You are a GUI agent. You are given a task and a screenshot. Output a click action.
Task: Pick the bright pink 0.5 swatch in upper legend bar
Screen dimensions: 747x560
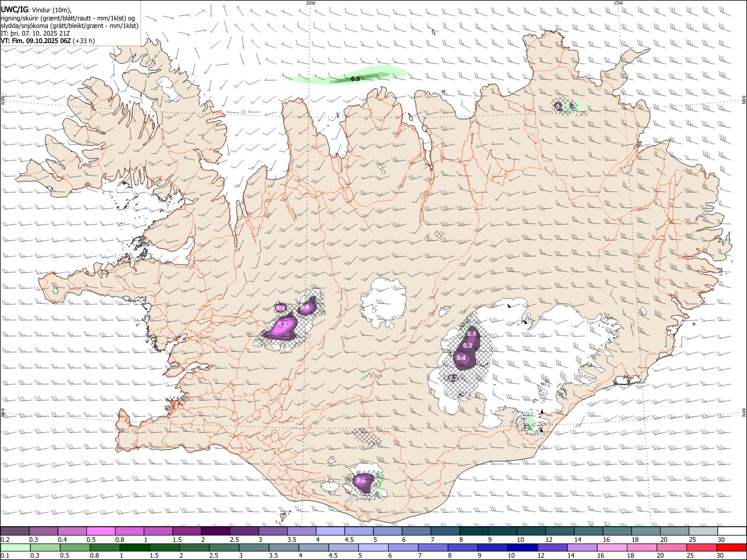point(100,531)
